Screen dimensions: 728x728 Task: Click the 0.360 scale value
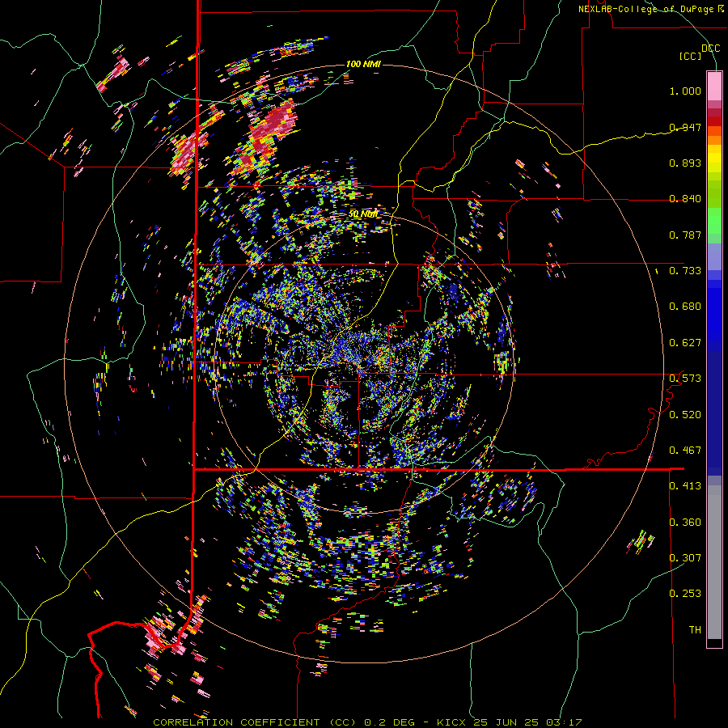[x=685, y=523]
